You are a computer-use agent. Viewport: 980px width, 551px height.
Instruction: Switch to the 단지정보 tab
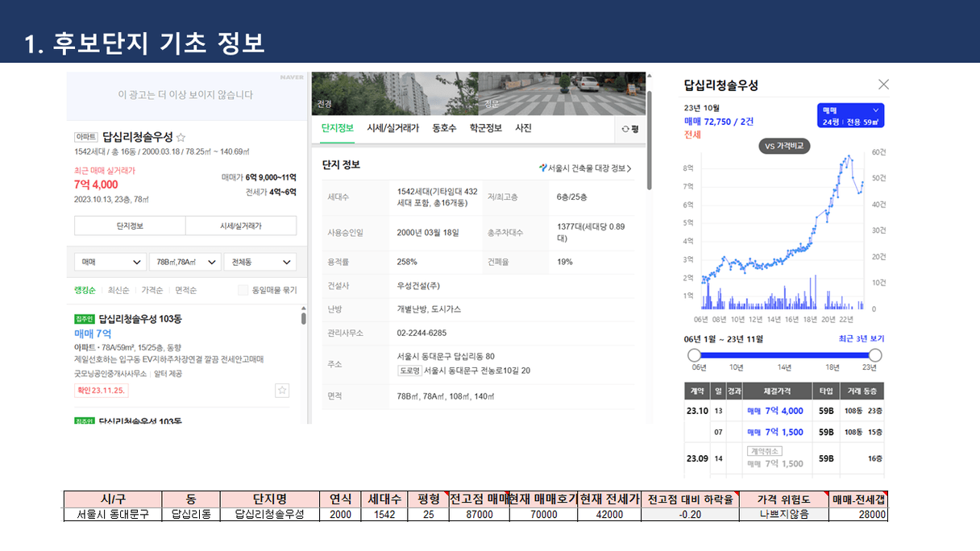click(337, 128)
